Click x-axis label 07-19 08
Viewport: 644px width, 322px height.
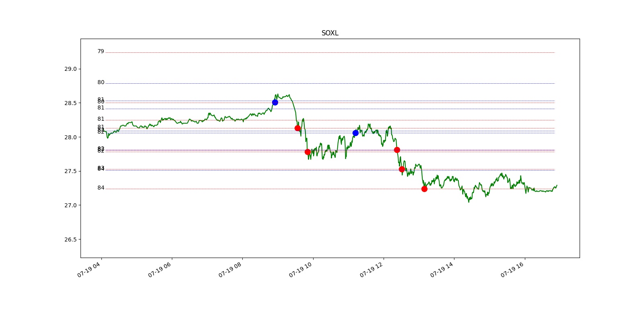(x=230, y=270)
